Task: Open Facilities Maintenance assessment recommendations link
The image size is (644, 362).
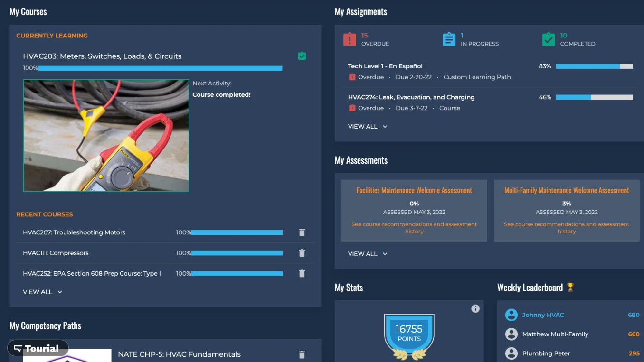Action: [414, 228]
